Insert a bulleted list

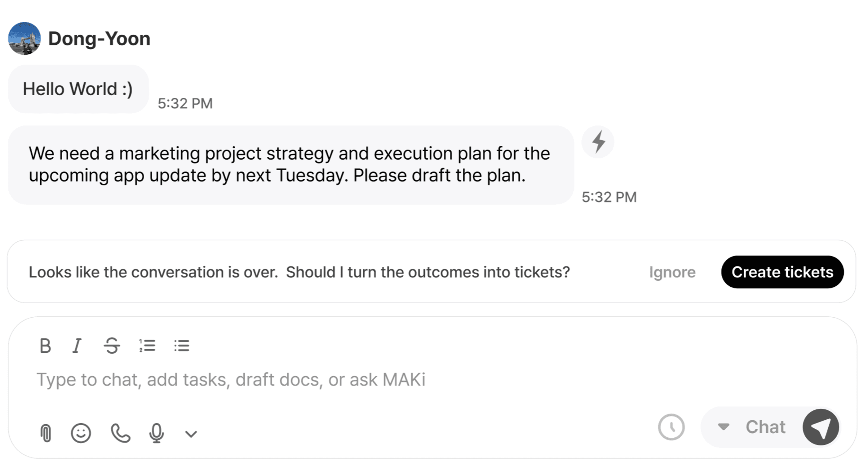[x=182, y=346]
